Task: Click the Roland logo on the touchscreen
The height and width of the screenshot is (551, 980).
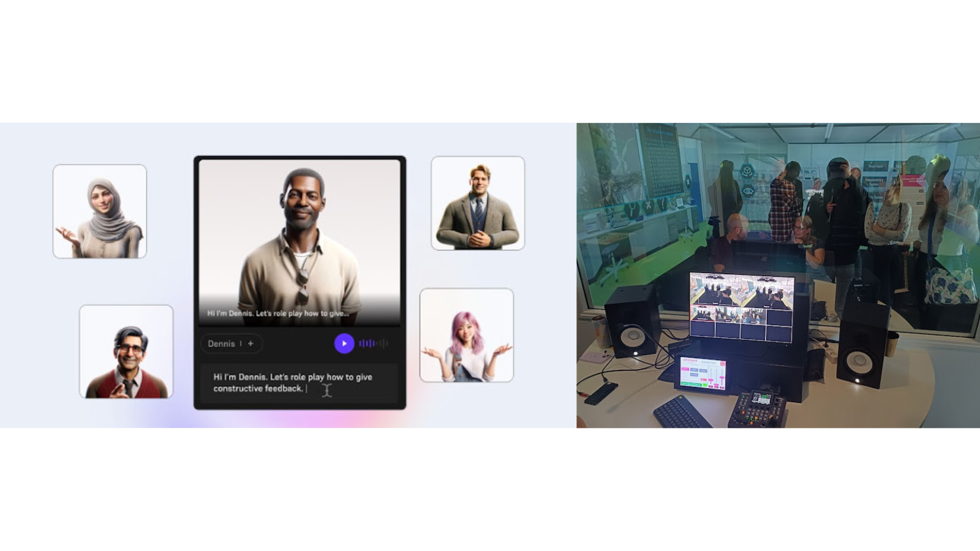Action: (690, 361)
